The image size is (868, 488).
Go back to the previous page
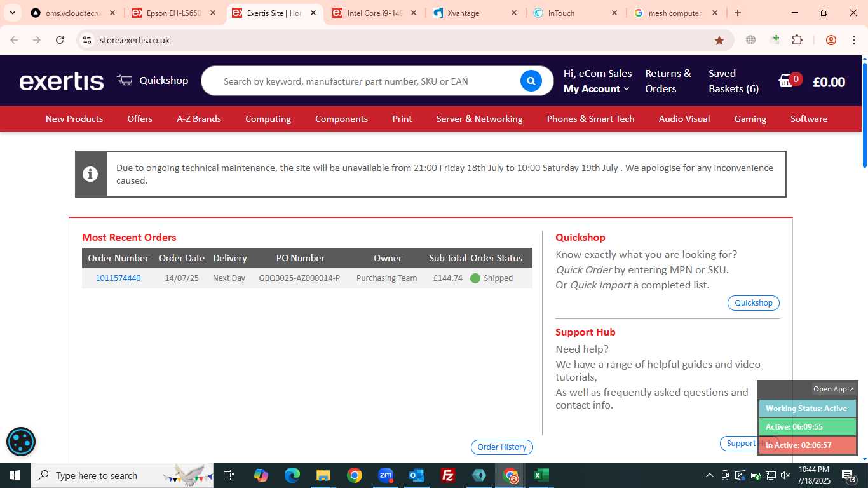coord(14,40)
